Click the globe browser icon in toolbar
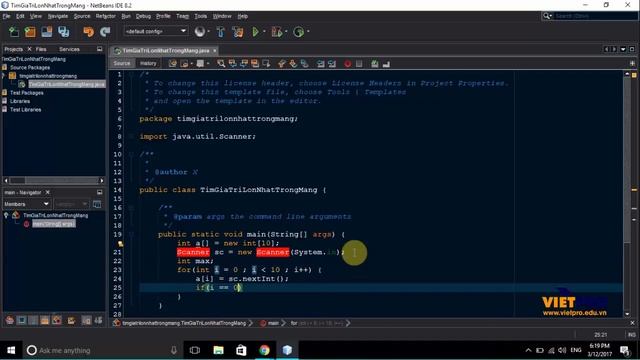640x360 pixels. click(200, 31)
